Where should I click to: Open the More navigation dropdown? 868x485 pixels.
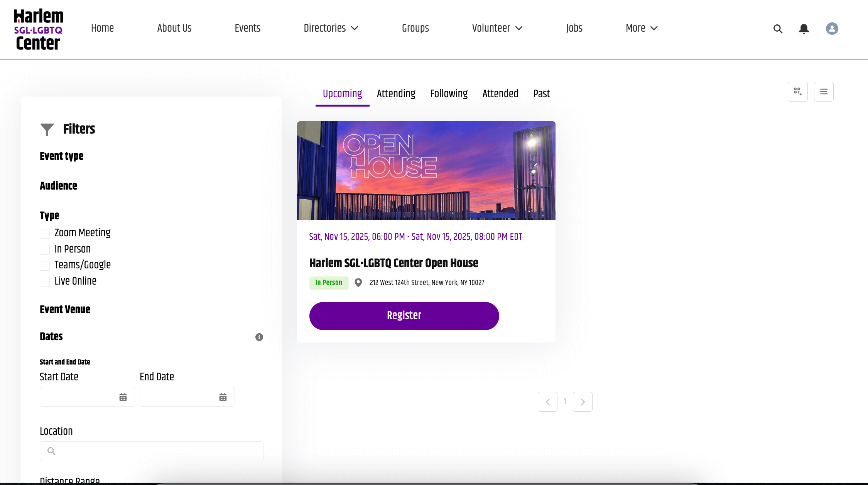[642, 28]
